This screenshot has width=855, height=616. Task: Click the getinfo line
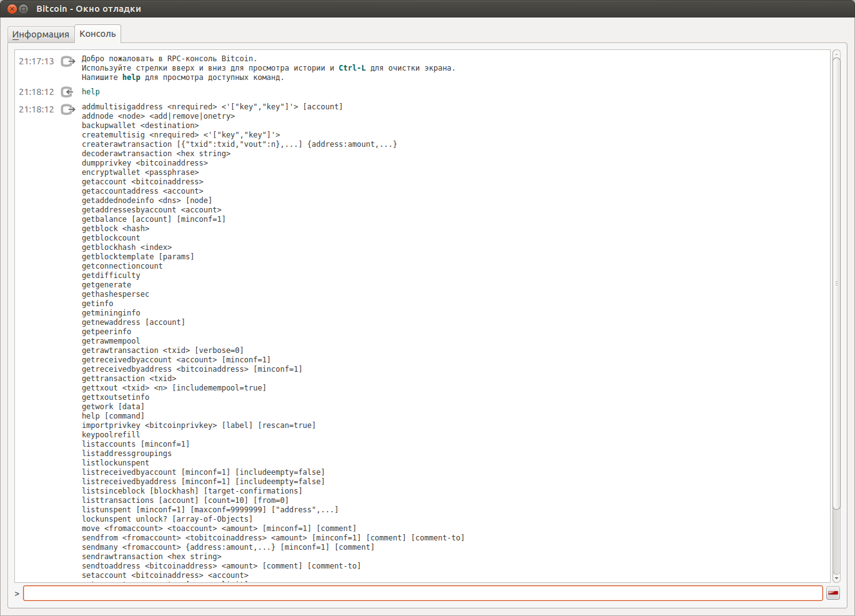tap(97, 304)
